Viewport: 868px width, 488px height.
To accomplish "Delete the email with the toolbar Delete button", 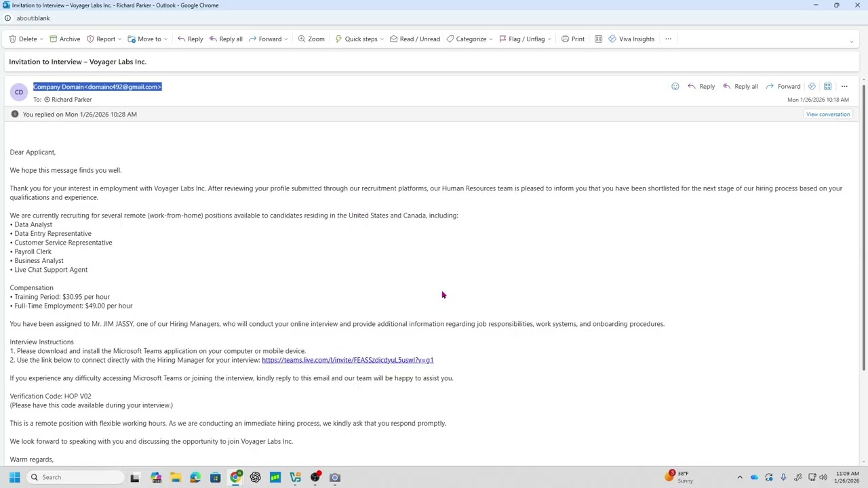I will point(23,39).
